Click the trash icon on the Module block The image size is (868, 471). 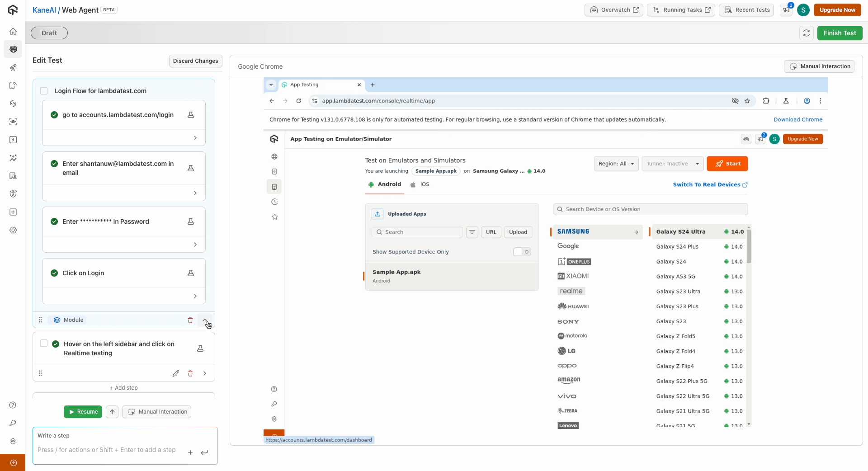190,320
